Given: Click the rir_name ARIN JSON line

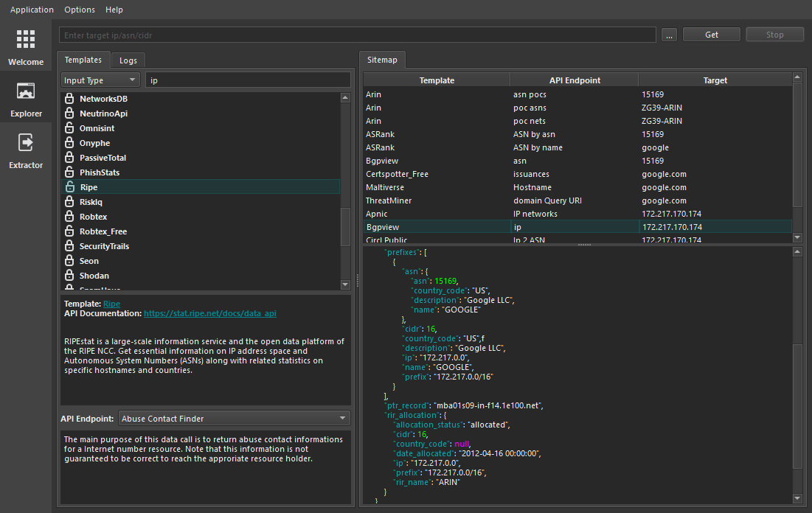Looking at the screenshot, I should [x=427, y=482].
